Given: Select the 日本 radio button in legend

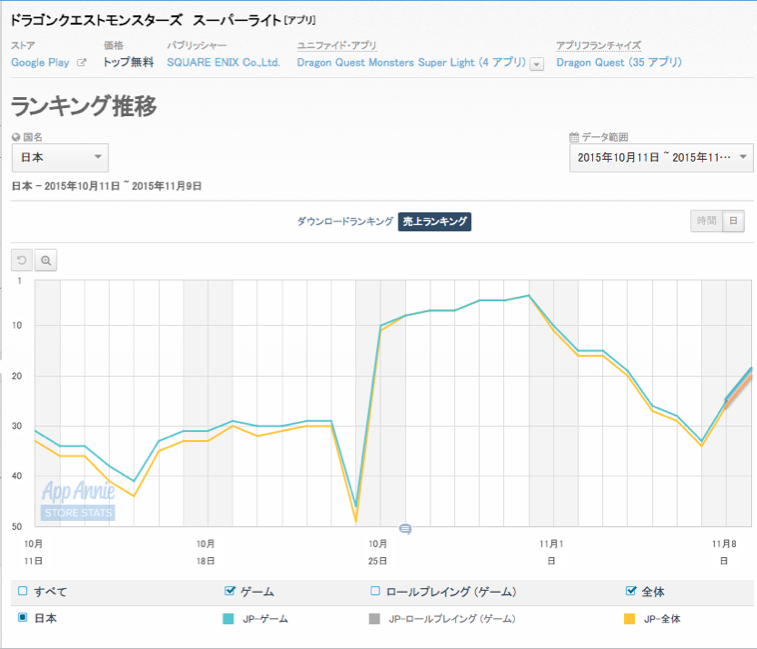Looking at the screenshot, I should point(22,618).
